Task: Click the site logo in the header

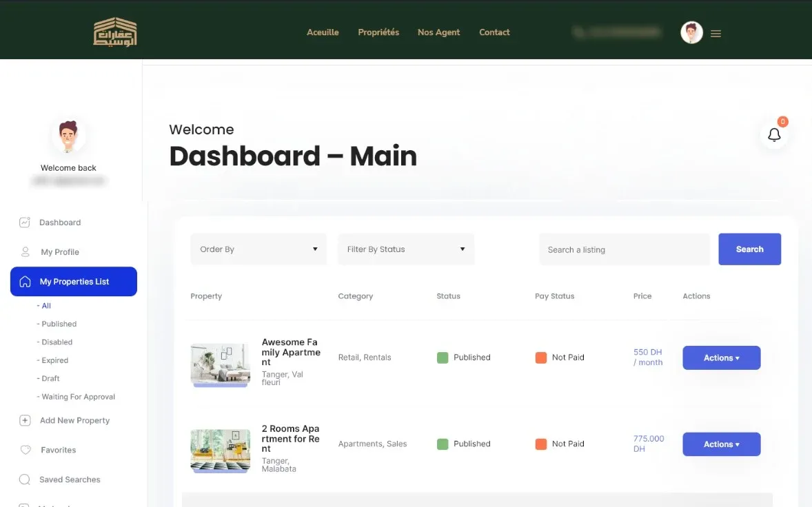Action: tap(115, 32)
